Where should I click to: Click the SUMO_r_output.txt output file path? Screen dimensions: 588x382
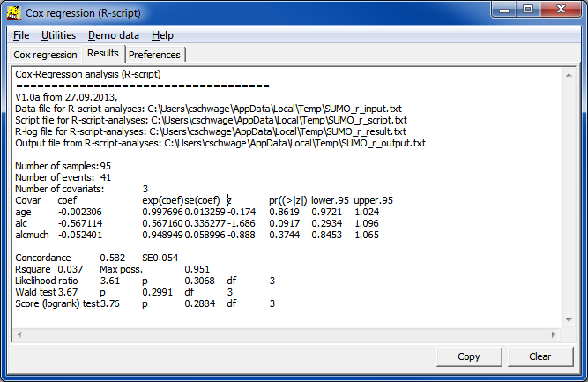pyautogui.click(x=294, y=143)
